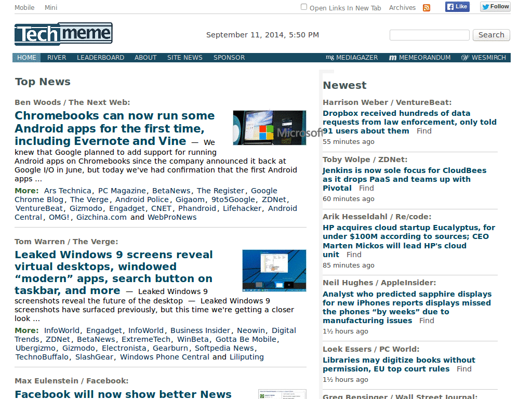This screenshot has width=532, height=399.
Task: Open the Neowin related link
Action: click(x=251, y=330)
